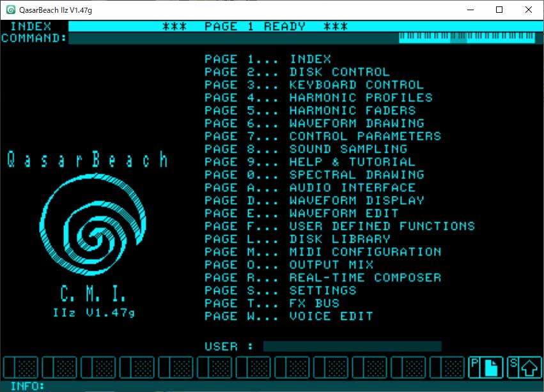The width and height of the screenshot is (544, 392).
Task: Select Page L Disk Library
Action: pyautogui.click(x=297, y=239)
